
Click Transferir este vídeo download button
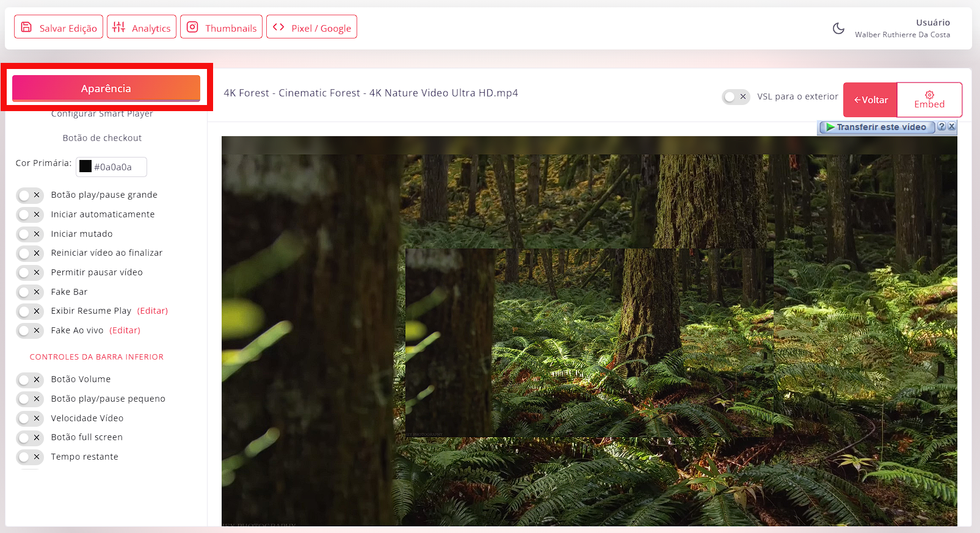point(877,127)
